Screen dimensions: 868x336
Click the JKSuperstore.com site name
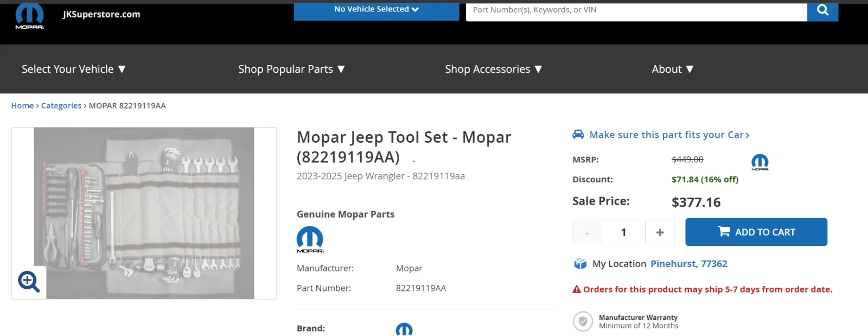pos(101,14)
